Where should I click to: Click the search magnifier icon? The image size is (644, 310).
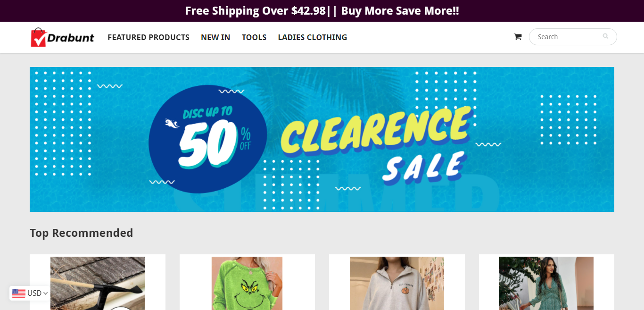[x=605, y=36]
